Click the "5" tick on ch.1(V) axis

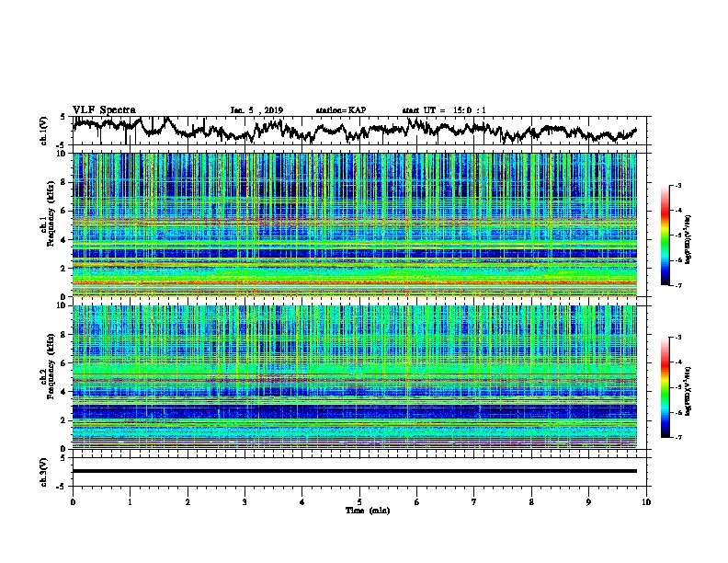[x=63, y=117]
